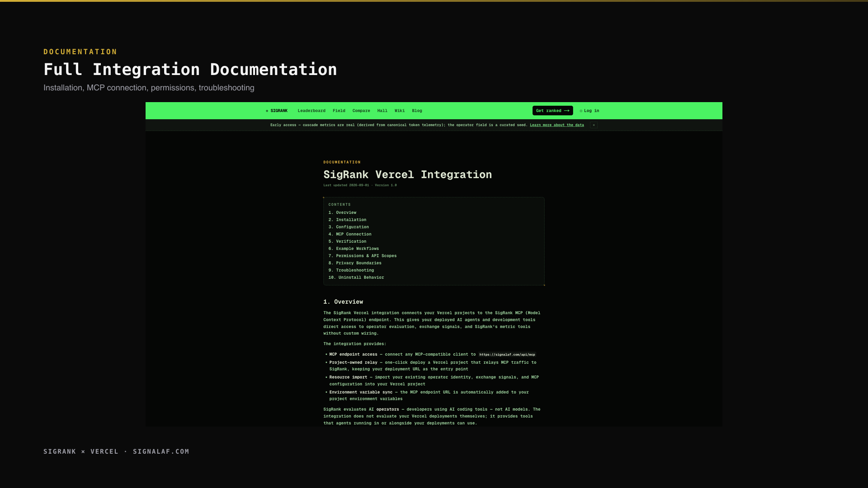Jump to 3. Configuration in contents
The width and height of the screenshot is (868, 488).
349,227
